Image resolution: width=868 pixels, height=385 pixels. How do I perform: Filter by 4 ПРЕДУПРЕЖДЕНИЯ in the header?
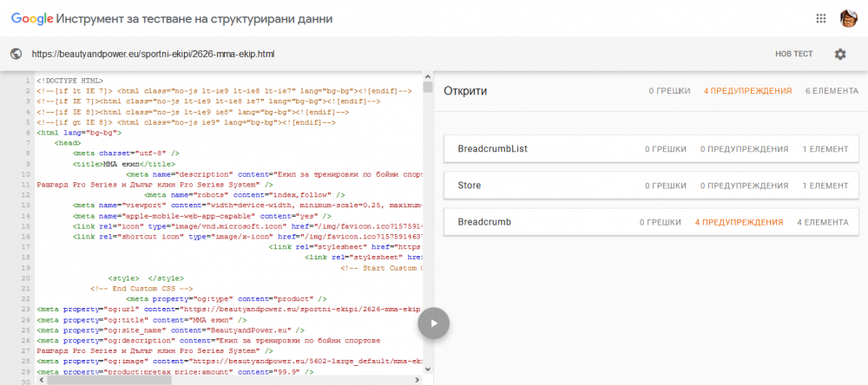pyautogui.click(x=748, y=91)
